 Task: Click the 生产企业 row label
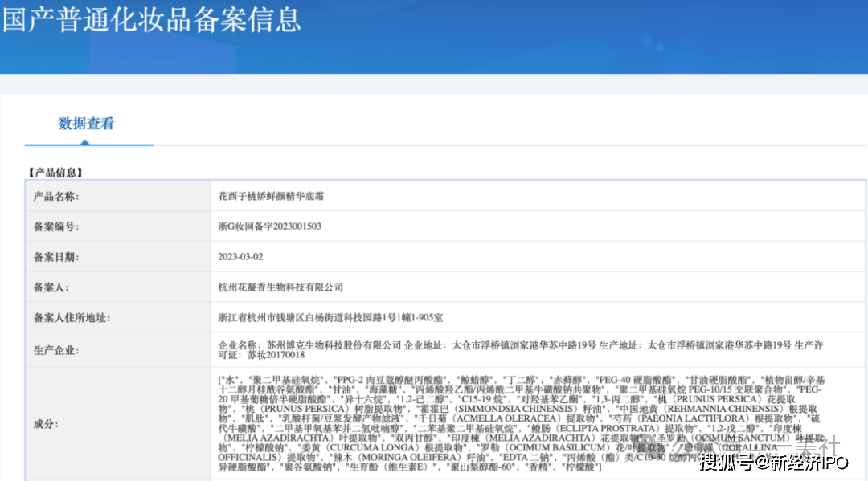point(55,350)
